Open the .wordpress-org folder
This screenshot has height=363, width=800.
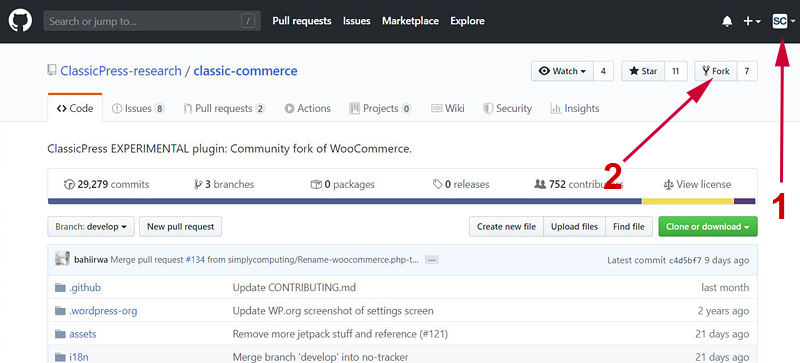(103, 310)
